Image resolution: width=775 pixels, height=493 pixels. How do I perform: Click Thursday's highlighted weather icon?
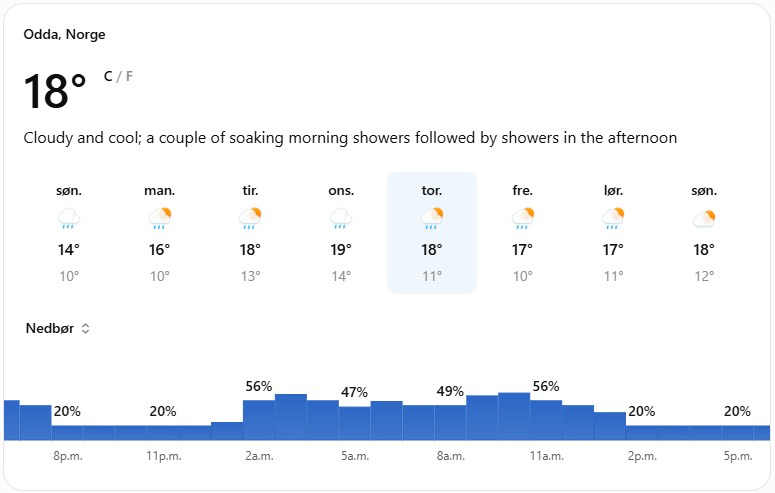click(x=432, y=218)
